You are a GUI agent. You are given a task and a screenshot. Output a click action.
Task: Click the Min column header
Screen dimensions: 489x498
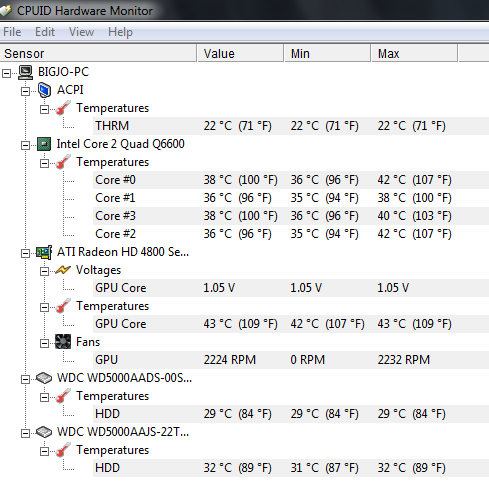click(x=328, y=53)
